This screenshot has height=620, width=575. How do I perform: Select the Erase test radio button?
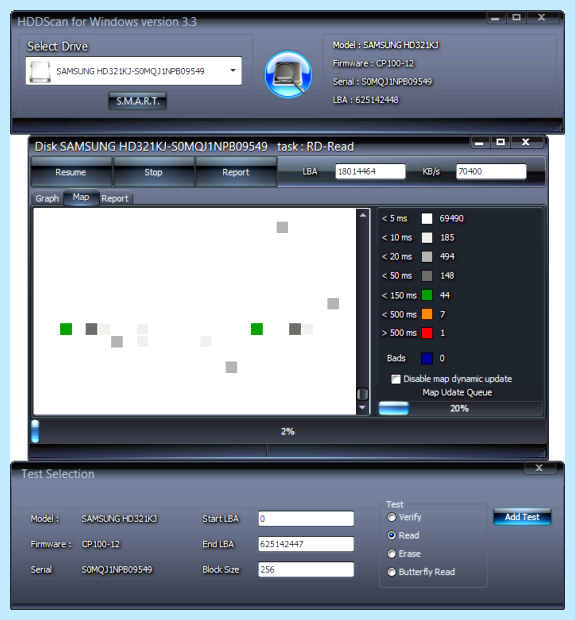(392, 554)
